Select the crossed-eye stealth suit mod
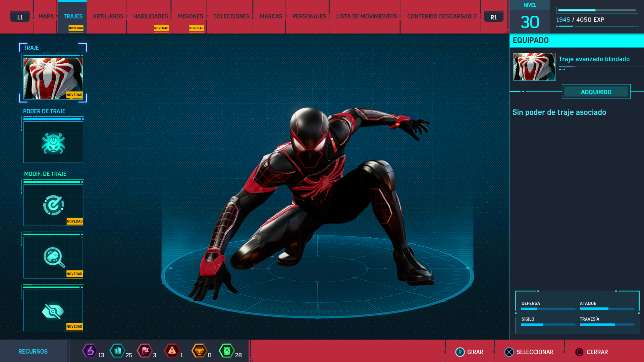The width and height of the screenshot is (644, 362). click(53, 311)
